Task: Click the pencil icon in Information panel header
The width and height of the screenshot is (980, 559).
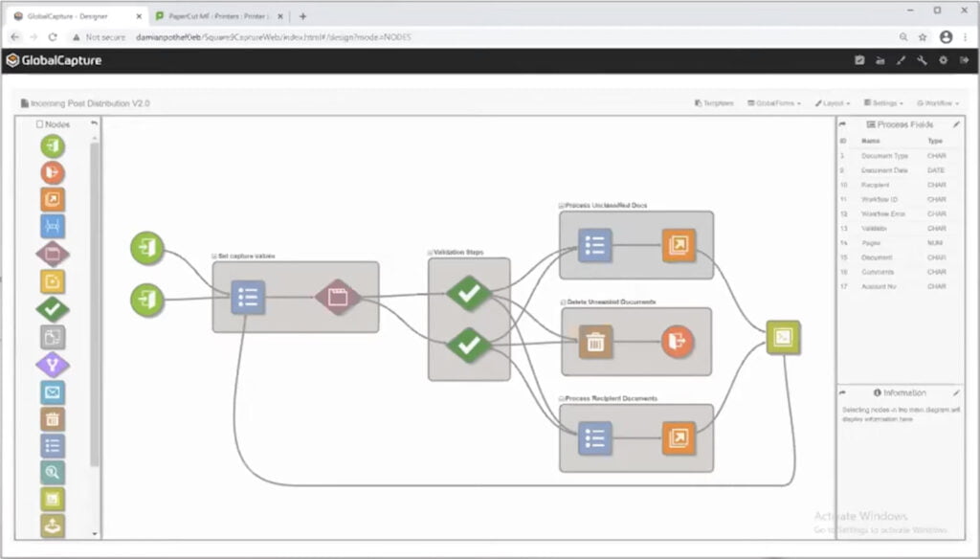Action: click(956, 392)
